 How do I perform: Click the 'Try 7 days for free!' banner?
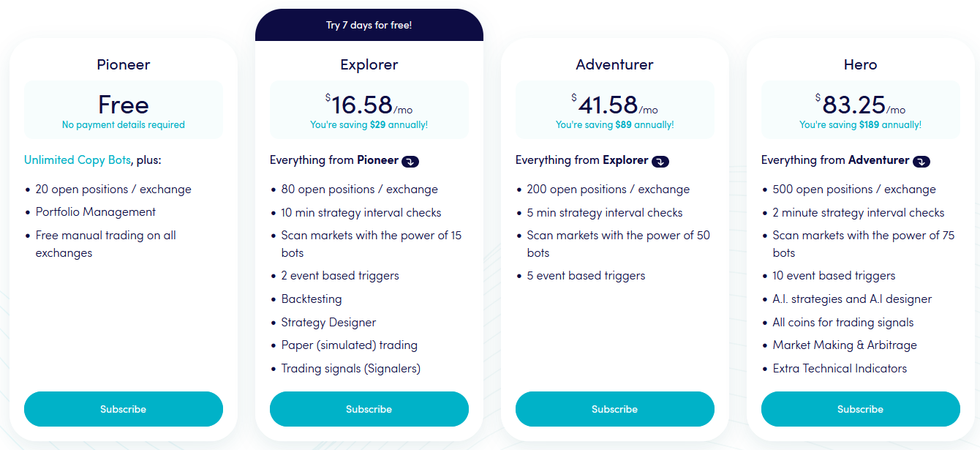point(369,24)
